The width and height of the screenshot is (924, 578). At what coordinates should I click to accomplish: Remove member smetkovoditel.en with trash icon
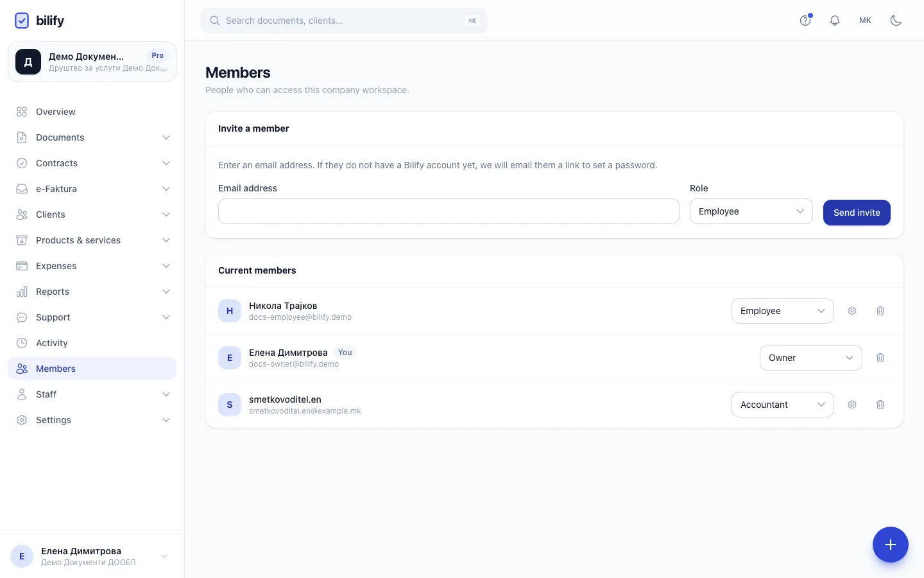tap(880, 405)
